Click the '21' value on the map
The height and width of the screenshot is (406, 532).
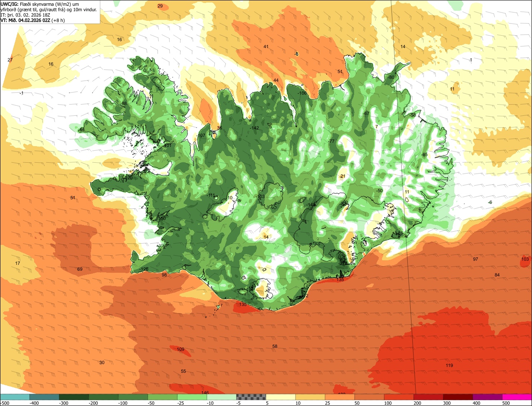tap(343, 176)
